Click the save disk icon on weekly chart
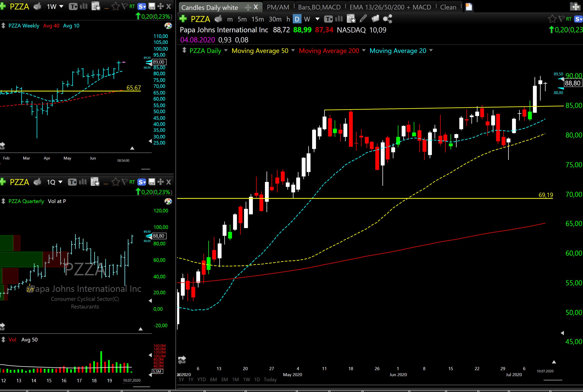This screenshot has height=392, width=583. [x=152, y=7]
